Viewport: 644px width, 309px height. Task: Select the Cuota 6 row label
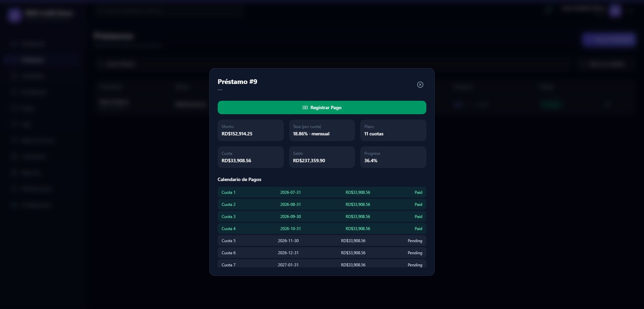pyautogui.click(x=228, y=253)
